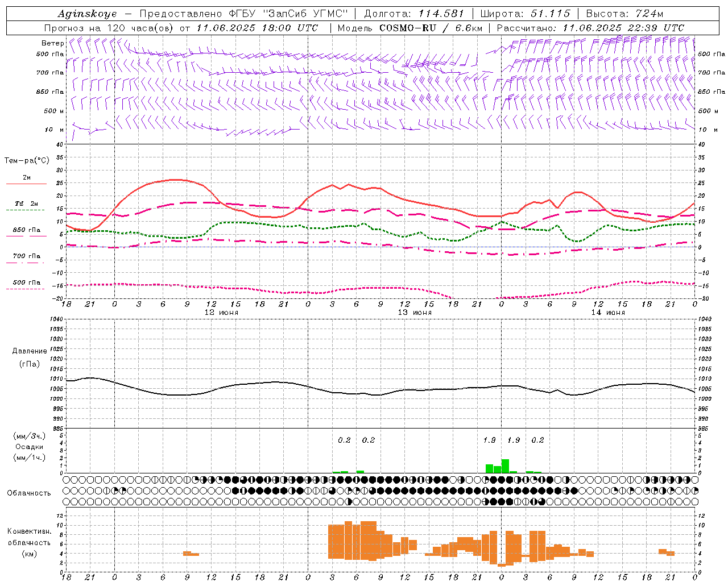
Task: Click the tallest green precipitation bar
Action: (505, 466)
